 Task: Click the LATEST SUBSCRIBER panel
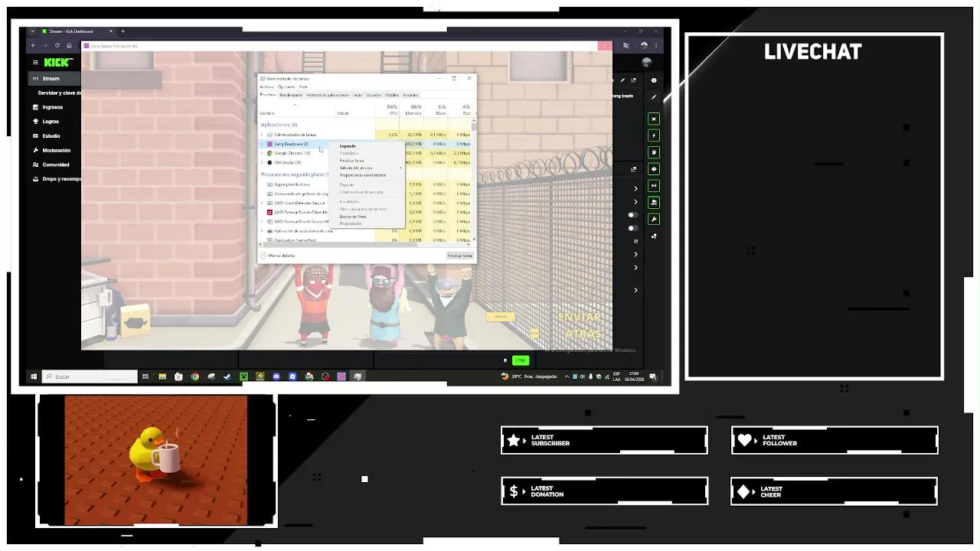604,441
